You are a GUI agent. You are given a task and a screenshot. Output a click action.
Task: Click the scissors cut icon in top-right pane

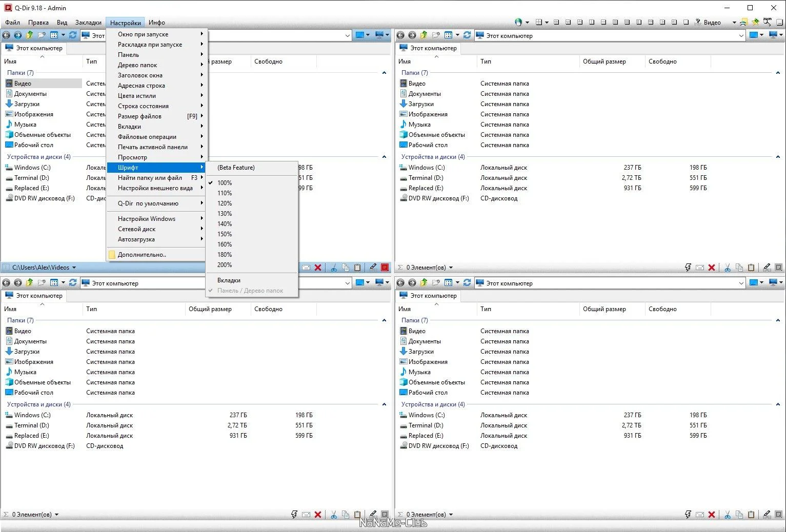click(x=727, y=268)
